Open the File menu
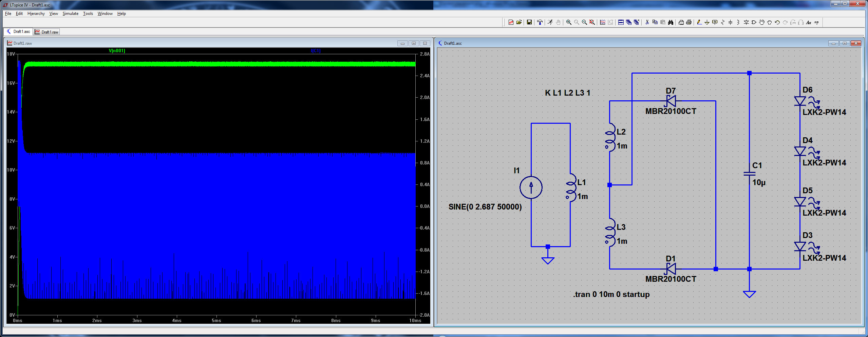Viewport: 868px width, 337px height. 8,14
